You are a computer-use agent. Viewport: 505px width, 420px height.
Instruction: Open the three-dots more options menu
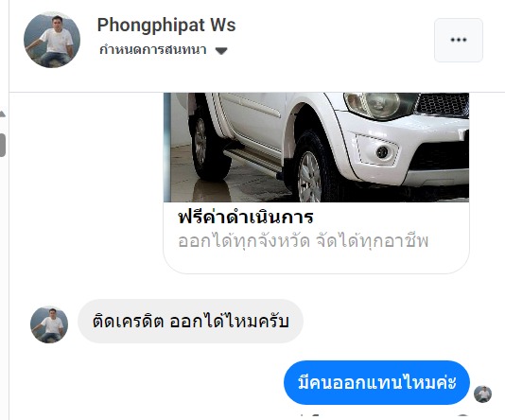tap(459, 40)
